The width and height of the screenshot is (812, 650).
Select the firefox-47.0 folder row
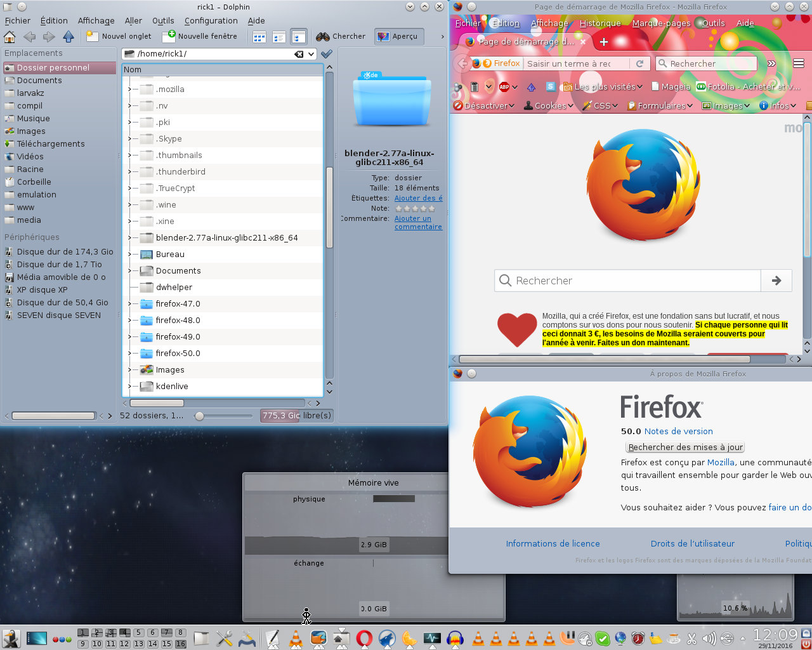pos(223,304)
